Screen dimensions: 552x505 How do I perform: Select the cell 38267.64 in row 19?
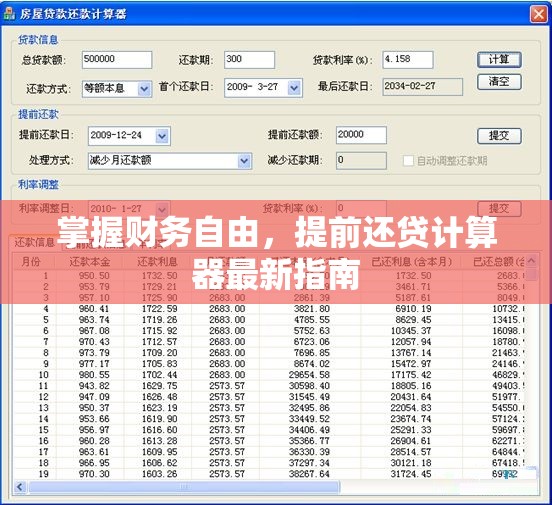coord(309,474)
